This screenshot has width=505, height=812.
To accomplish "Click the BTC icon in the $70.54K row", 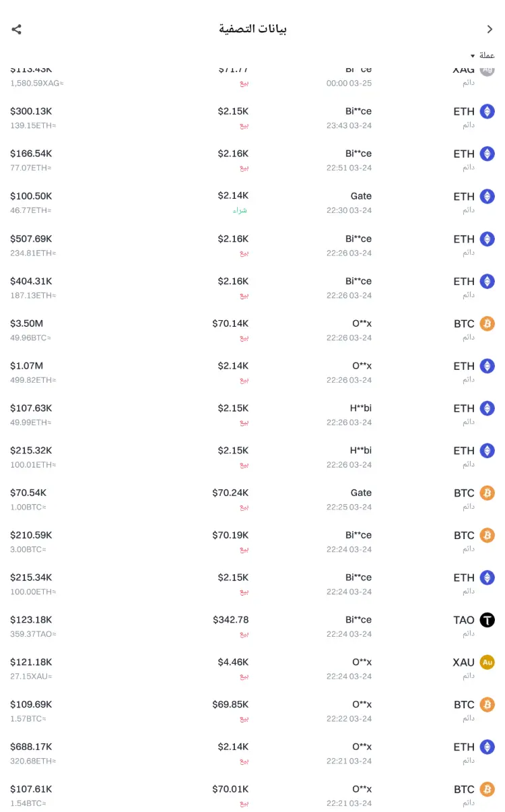I will 487,493.
